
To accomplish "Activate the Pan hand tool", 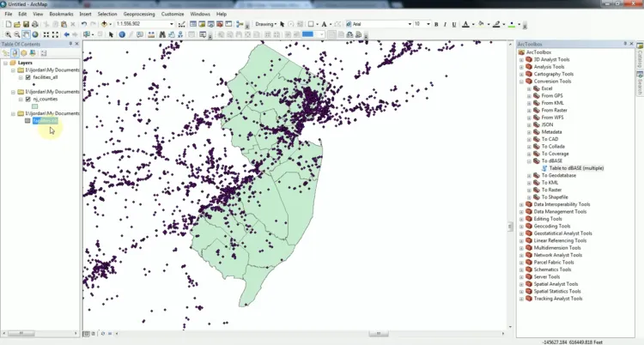I will pos(24,34).
